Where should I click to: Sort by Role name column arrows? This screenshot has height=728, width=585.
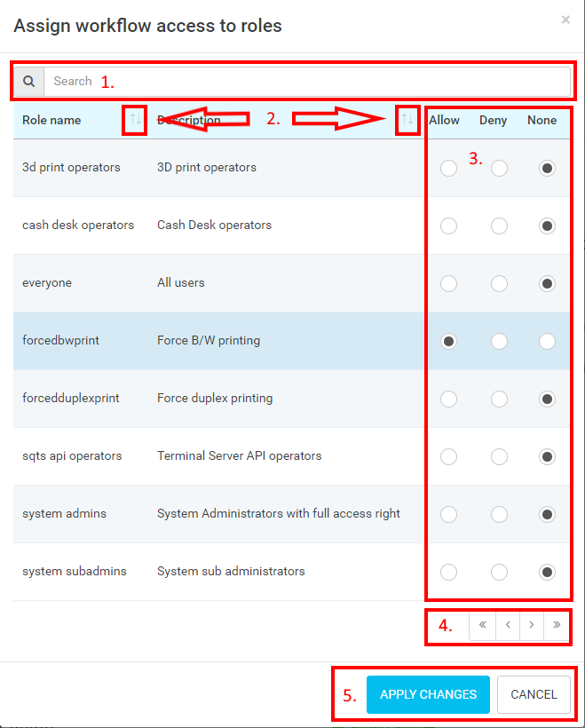pyautogui.click(x=135, y=120)
